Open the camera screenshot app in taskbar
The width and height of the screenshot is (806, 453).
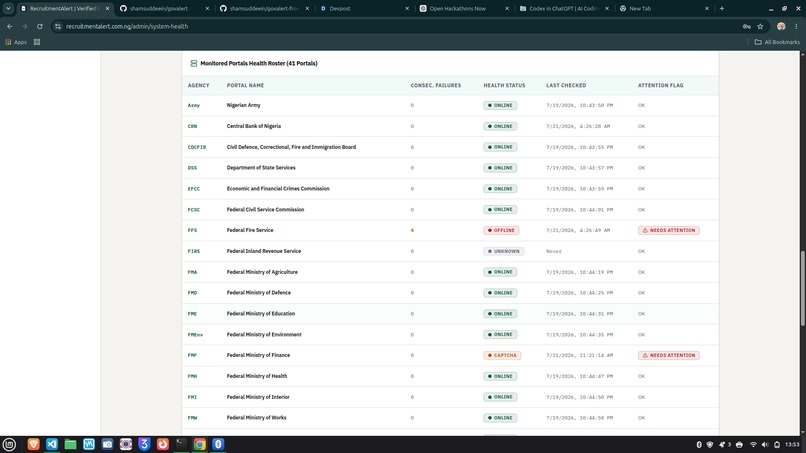pos(107,444)
